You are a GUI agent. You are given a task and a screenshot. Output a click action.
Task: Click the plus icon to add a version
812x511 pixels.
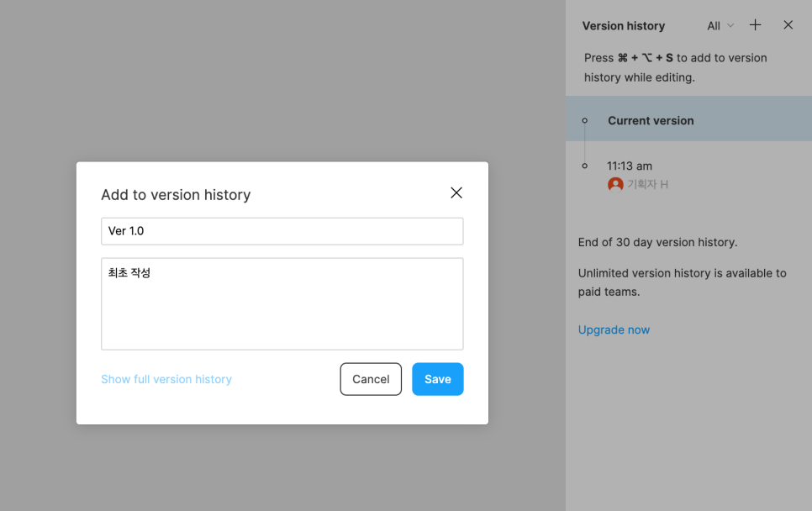755,25
